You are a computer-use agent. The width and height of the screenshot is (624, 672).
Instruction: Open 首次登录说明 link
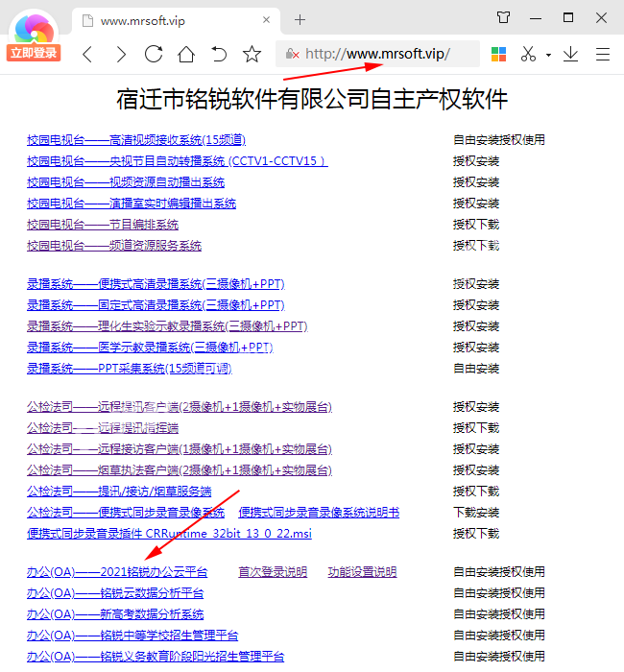coord(273,572)
